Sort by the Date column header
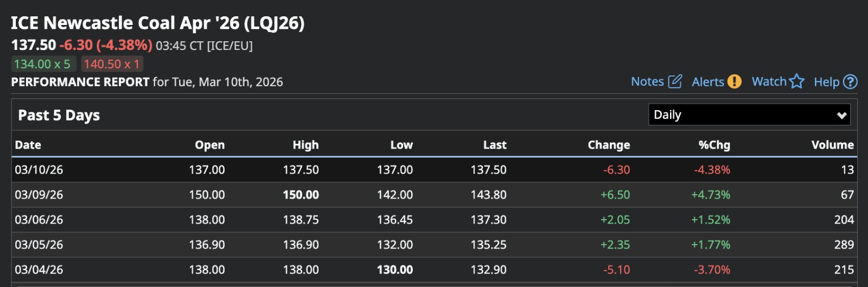 [28, 145]
